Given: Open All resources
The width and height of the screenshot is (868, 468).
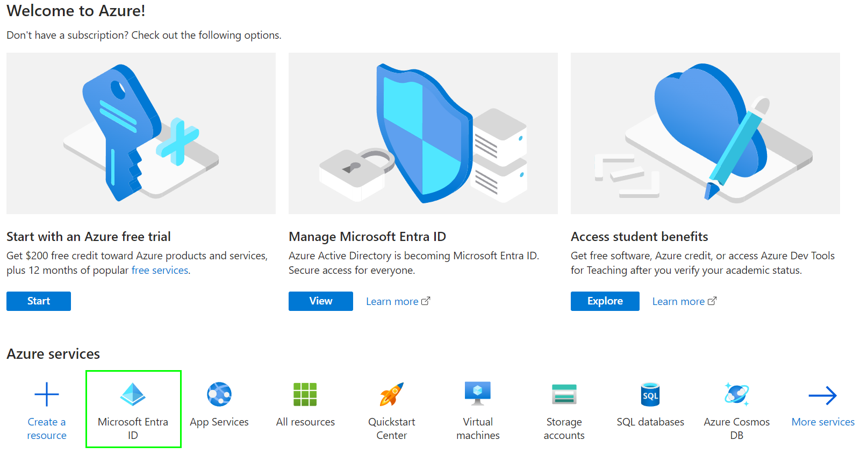Looking at the screenshot, I should [x=305, y=394].
